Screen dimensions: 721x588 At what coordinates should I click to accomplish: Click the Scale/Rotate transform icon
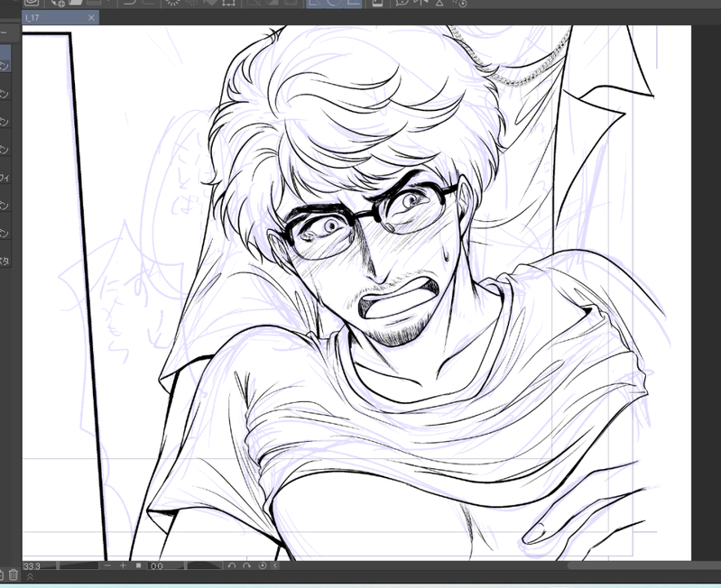tap(228, 3)
